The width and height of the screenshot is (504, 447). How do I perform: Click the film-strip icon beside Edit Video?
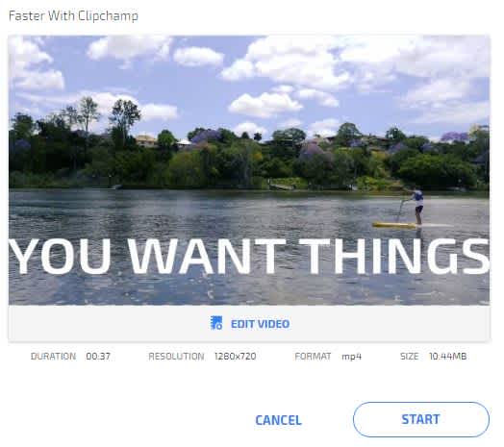coord(216,323)
